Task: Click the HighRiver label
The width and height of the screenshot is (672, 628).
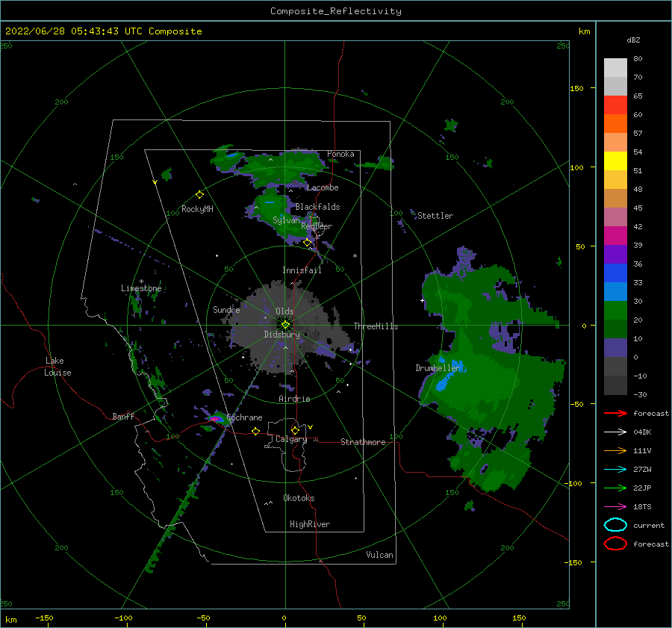Action: click(310, 524)
